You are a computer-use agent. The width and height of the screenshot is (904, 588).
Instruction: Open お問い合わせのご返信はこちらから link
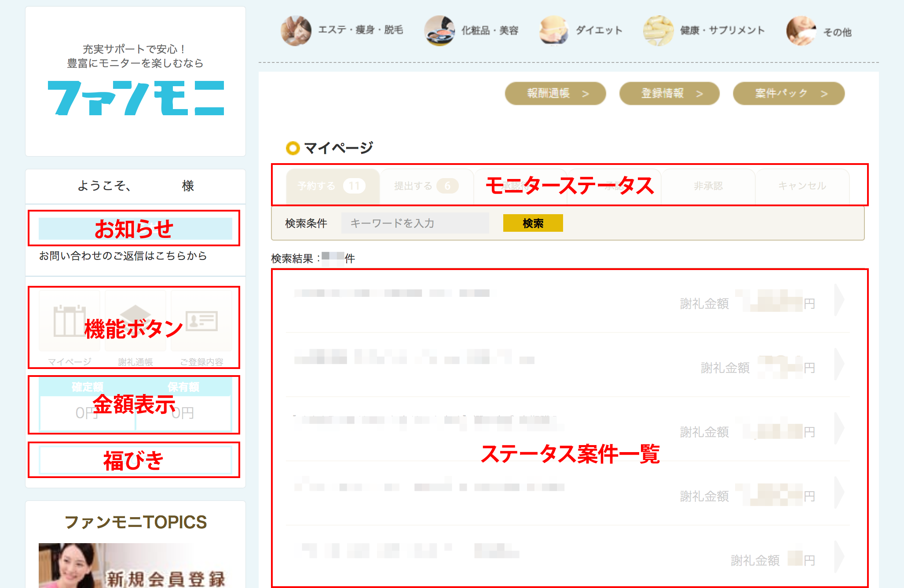click(x=123, y=256)
